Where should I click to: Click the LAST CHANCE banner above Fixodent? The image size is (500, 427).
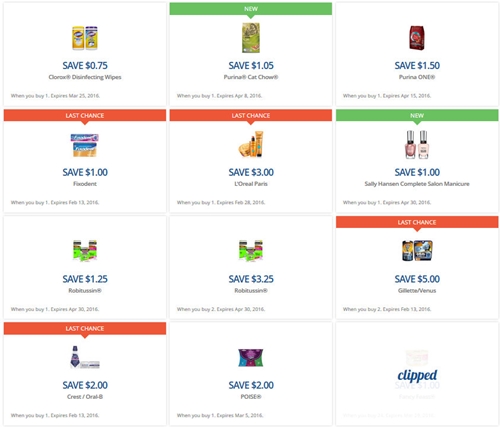coord(85,116)
